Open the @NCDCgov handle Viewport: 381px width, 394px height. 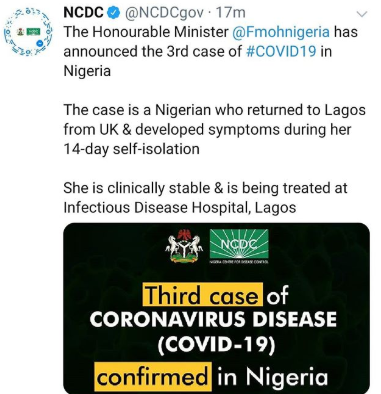point(163,13)
